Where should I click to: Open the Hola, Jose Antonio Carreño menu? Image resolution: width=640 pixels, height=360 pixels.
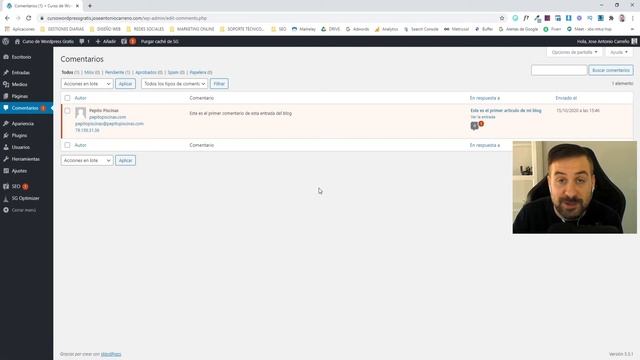tap(607, 41)
